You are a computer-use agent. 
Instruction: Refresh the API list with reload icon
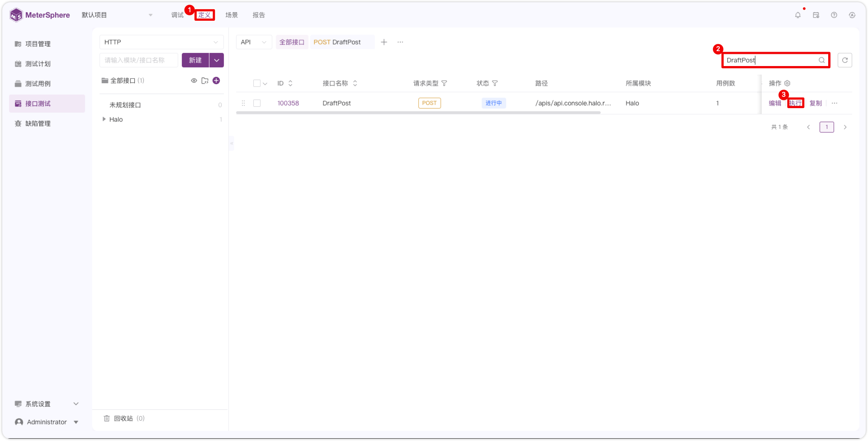pos(845,60)
